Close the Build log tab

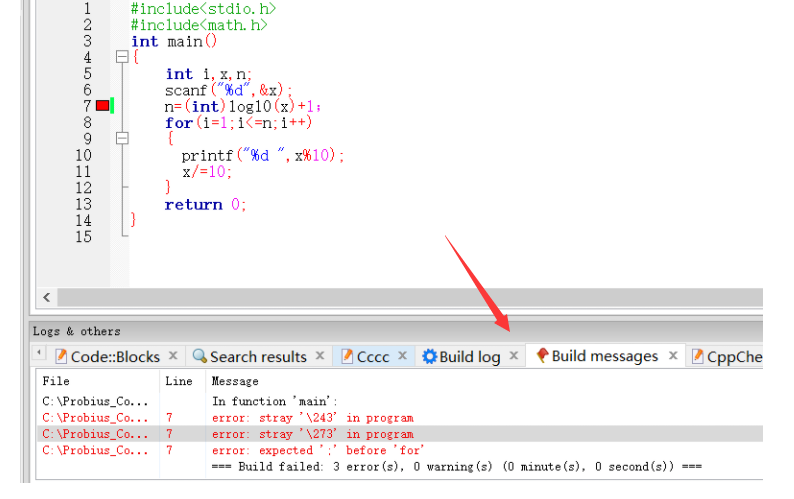click(x=513, y=356)
